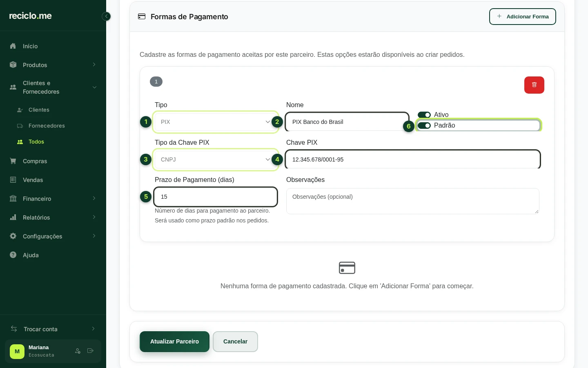
Task: Toggle the Ativo switch
Action: pos(424,115)
